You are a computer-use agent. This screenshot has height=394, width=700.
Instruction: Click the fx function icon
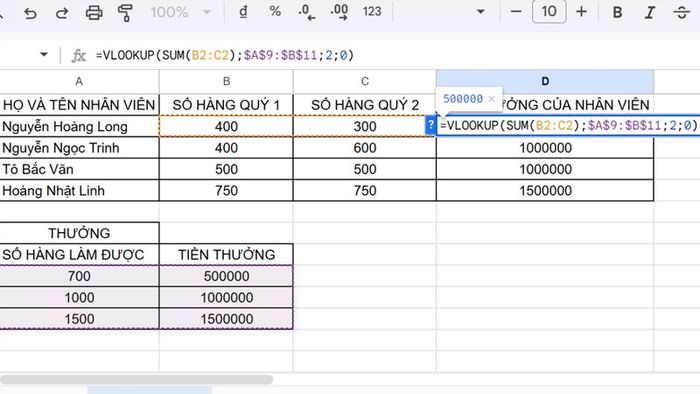[78, 55]
